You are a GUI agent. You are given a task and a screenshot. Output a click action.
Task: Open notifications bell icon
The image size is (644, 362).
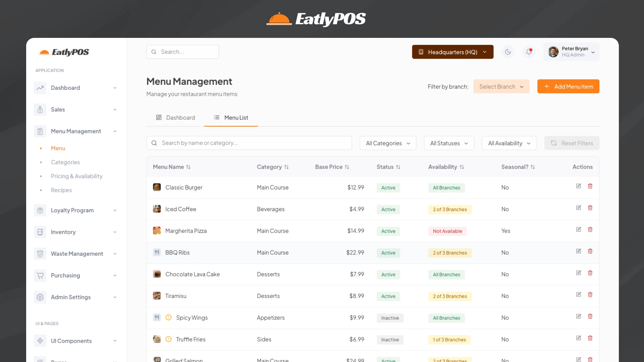[529, 52]
